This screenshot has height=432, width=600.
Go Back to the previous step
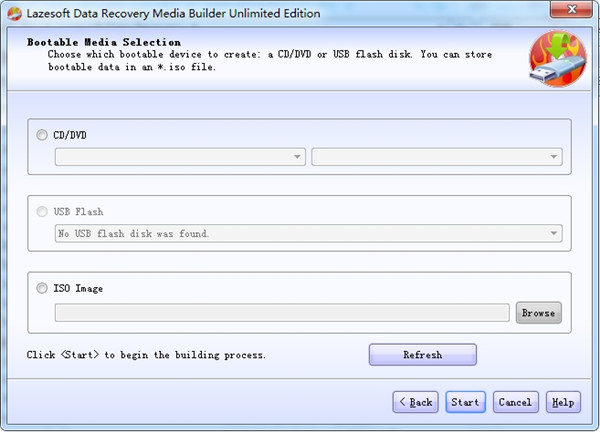click(415, 402)
